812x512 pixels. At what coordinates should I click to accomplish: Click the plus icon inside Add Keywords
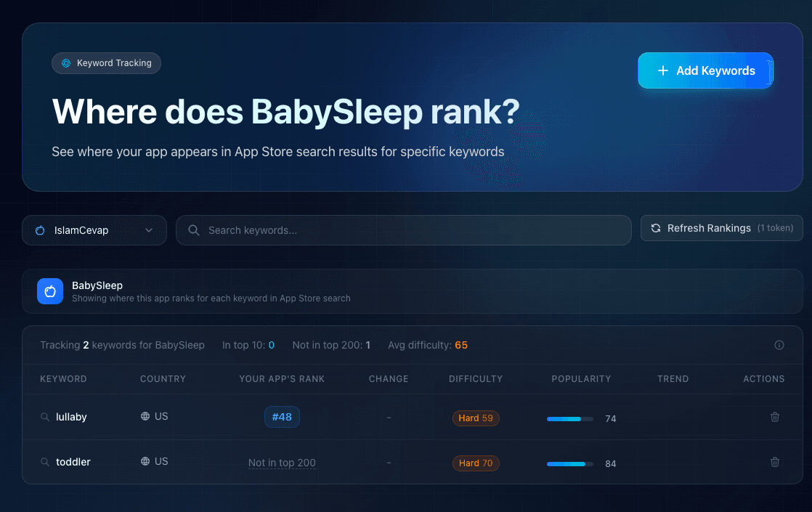pyautogui.click(x=662, y=70)
